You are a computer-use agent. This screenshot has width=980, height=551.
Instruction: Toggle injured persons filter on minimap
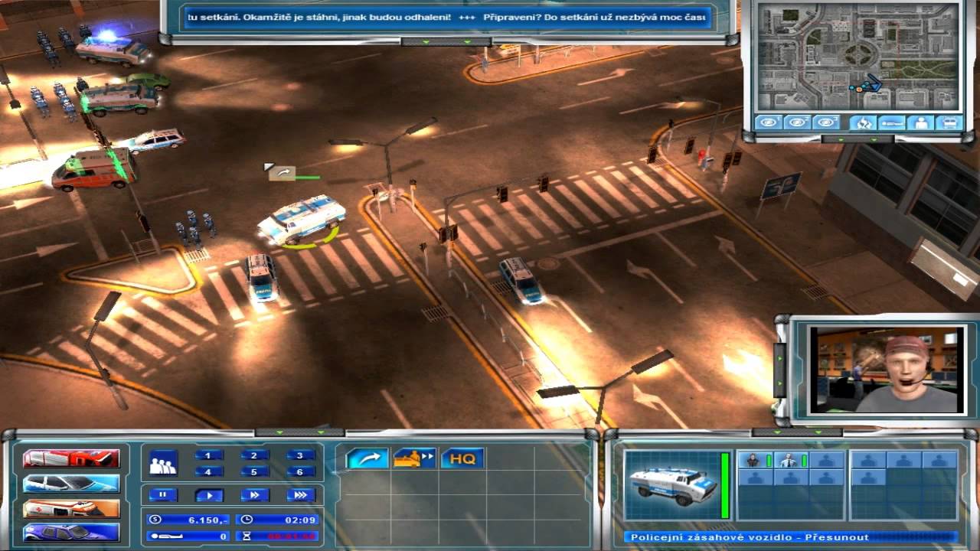[x=891, y=122]
